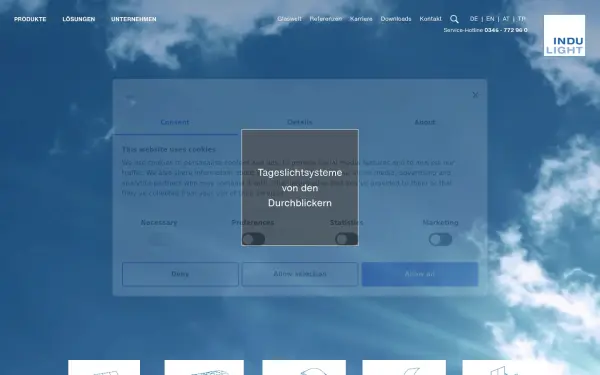Viewport: 600px width, 375px height.
Task: Close the cookie consent dialog
Action: click(x=475, y=95)
